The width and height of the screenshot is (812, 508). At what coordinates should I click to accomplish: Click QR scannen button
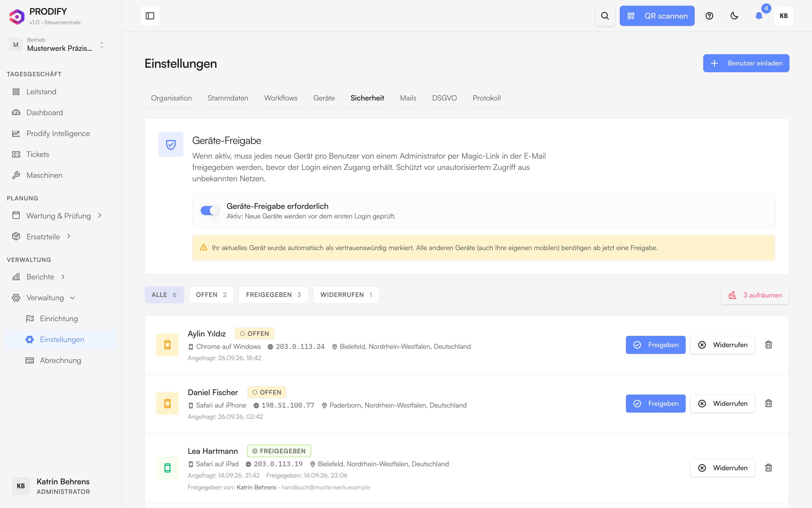(x=657, y=16)
